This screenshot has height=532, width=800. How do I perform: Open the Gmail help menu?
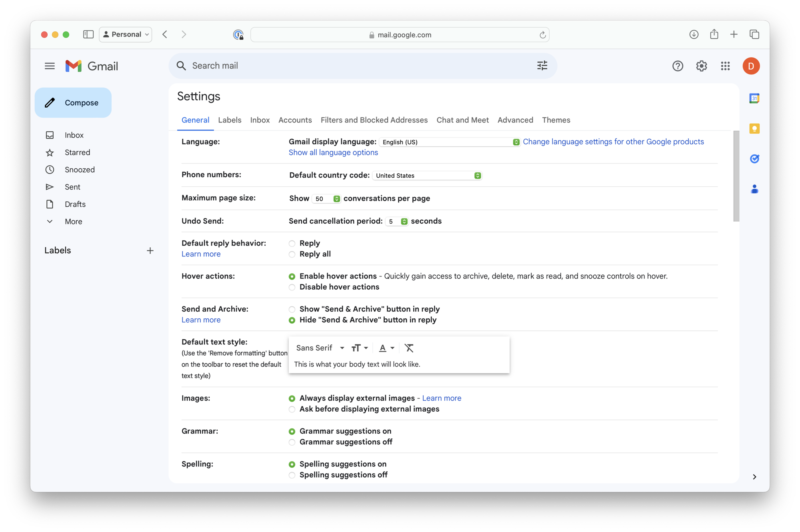coord(678,66)
